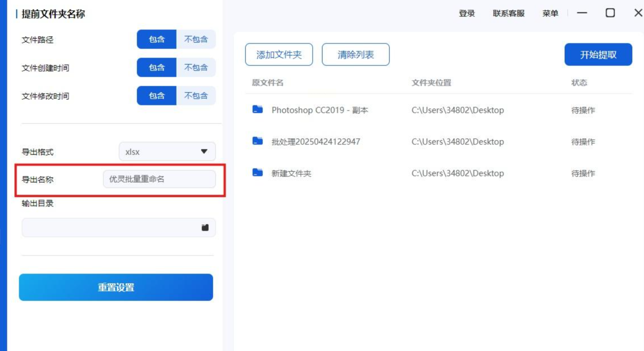The width and height of the screenshot is (644, 351).
Task: Minimize the application window
Action: pyautogui.click(x=582, y=13)
